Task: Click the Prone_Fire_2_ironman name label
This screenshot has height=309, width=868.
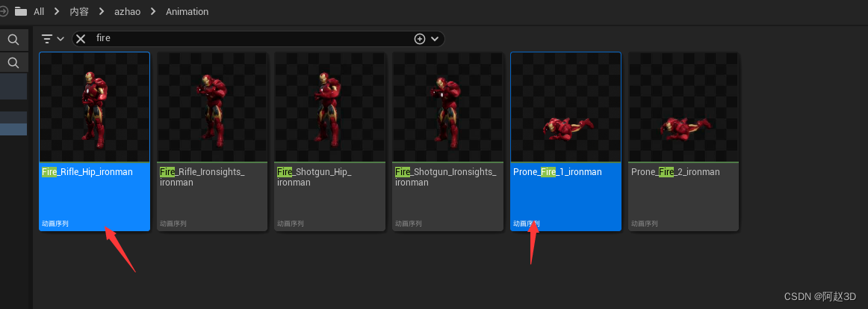Action: pos(675,172)
